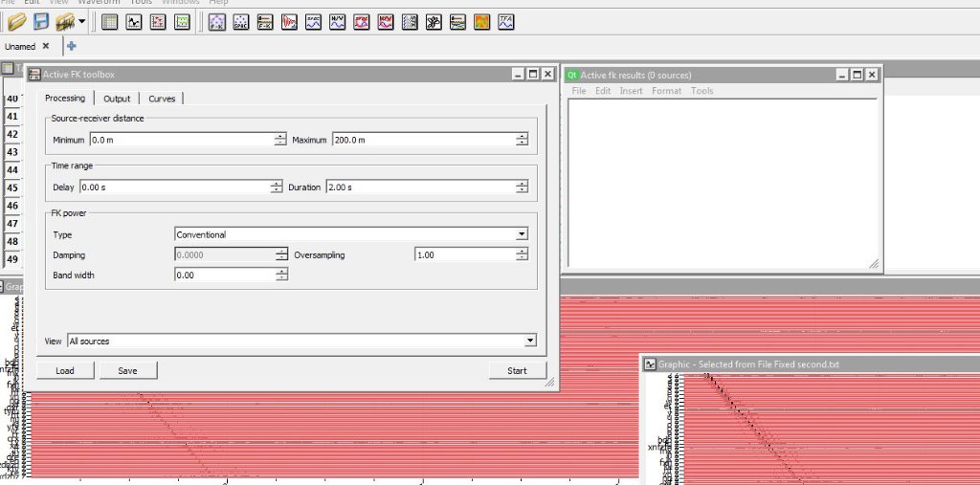Open Tools menu in Active fk results
The height and width of the screenshot is (485, 980).
[702, 91]
